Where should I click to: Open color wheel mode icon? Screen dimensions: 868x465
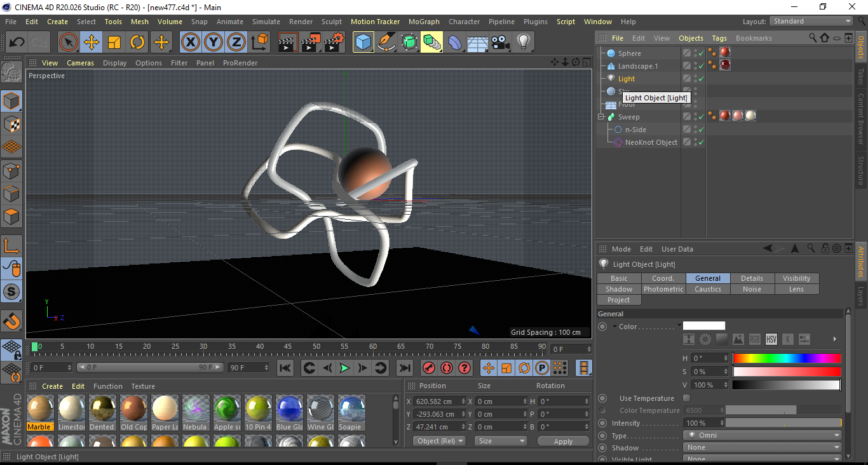click(x=705, y=339)
